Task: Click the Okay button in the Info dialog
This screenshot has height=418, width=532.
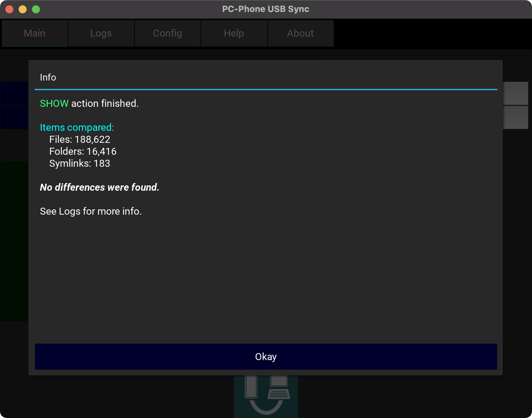Action: coord(266,356)
